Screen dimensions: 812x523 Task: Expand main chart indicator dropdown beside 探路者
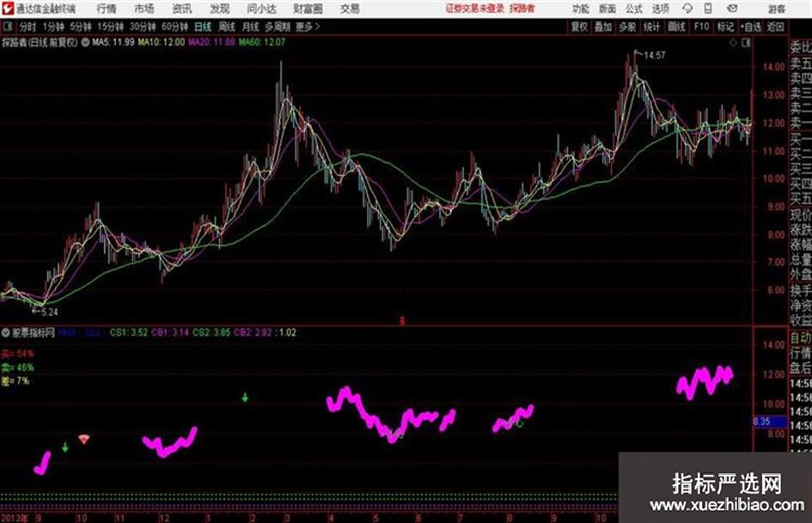click(x=85, y=42)
